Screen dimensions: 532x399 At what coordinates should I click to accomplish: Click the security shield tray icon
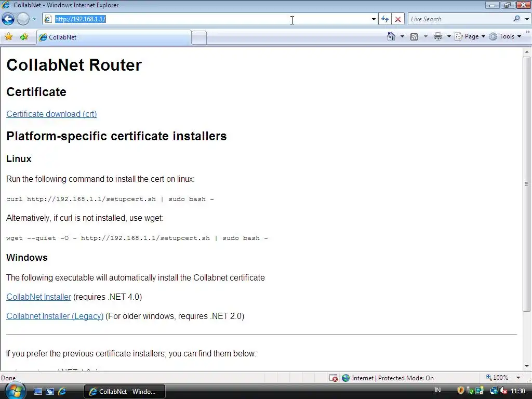coord(460,391)
